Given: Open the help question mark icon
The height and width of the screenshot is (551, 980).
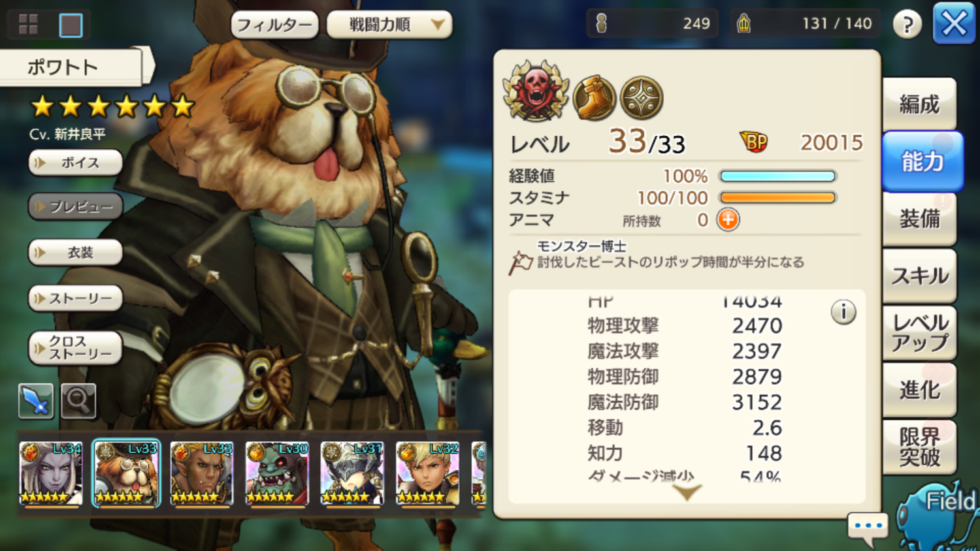Looking at the screenshot, I should pyautogui.click(x=907, y=24).
